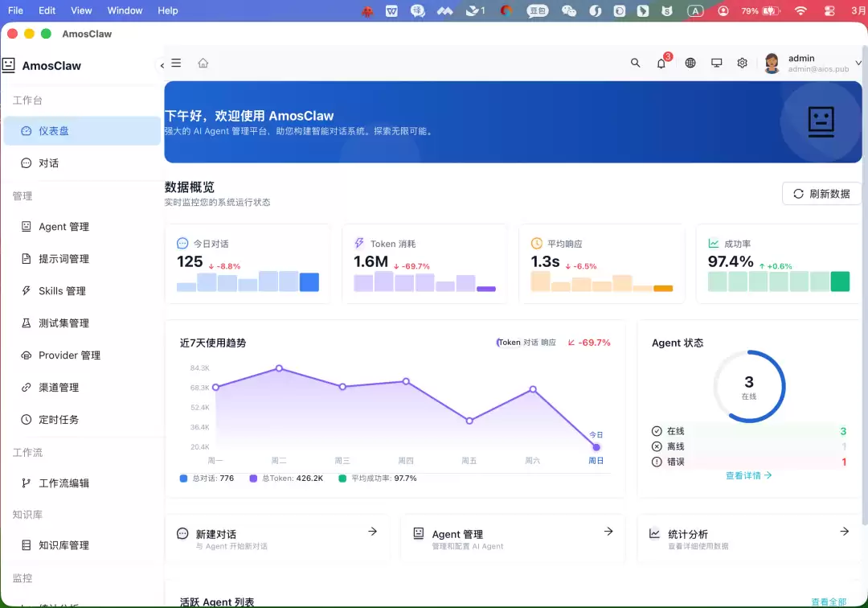Open the 新建对话 quick action card
Screen dimensions: 868x608
[276, 539]
